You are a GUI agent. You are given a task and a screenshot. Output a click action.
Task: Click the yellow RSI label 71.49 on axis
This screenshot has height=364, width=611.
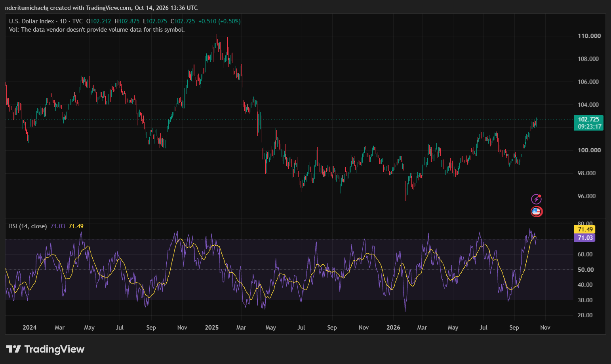pyautogui.click(x=585, y=229)
